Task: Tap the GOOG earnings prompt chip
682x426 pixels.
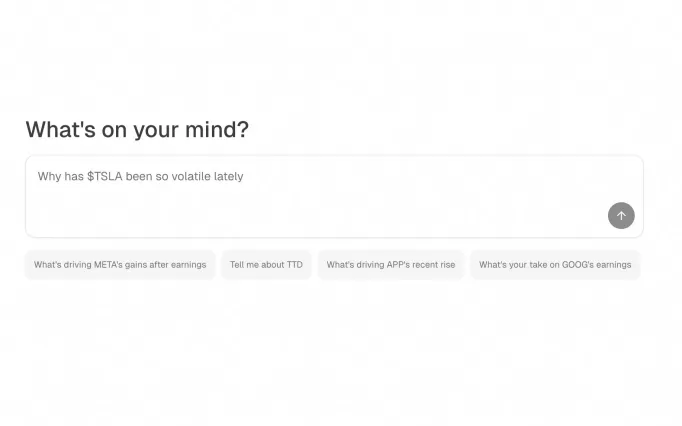Action: [x=555, y=265]
